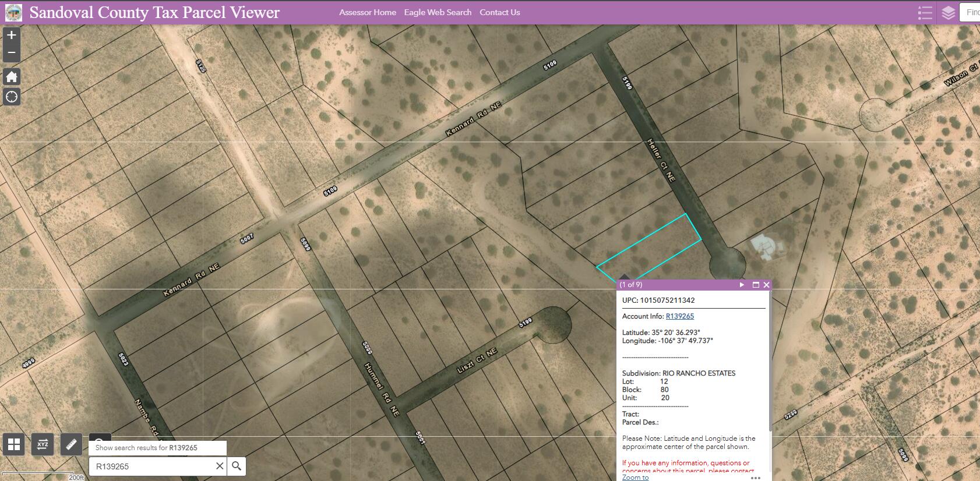Click the parcel search input field

click(153, 466)
